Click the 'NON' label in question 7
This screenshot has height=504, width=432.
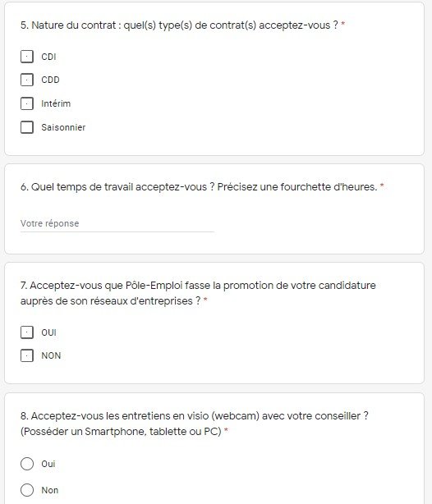[51, 355]
